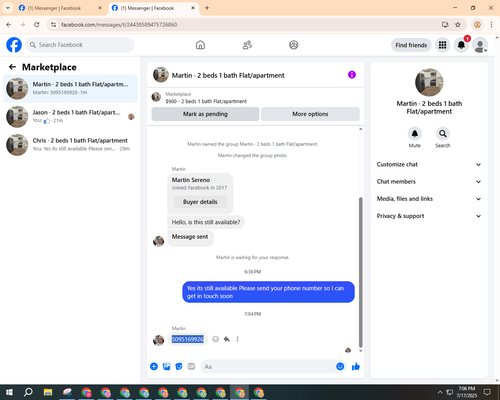View site information icon in address bar
This screenshot has width=500, height=400.
click(x=53, y=24)
